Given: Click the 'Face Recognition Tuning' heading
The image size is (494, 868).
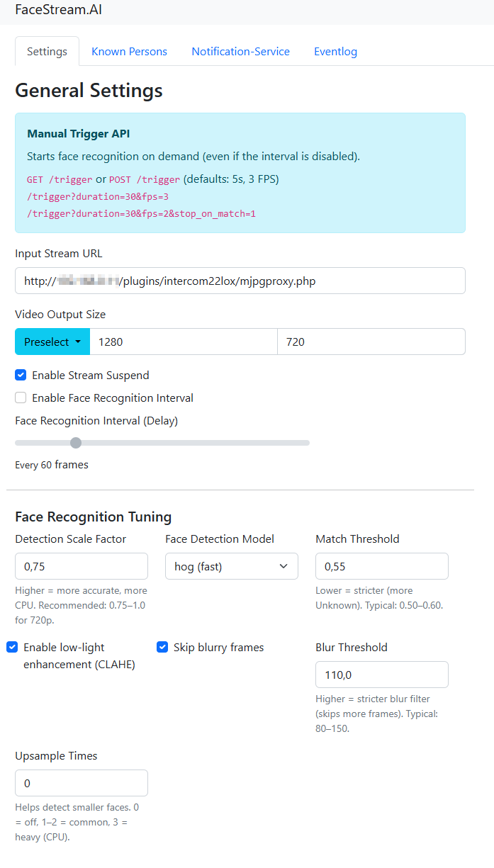Looking at the screenshot, I should (x=93, y=517).
